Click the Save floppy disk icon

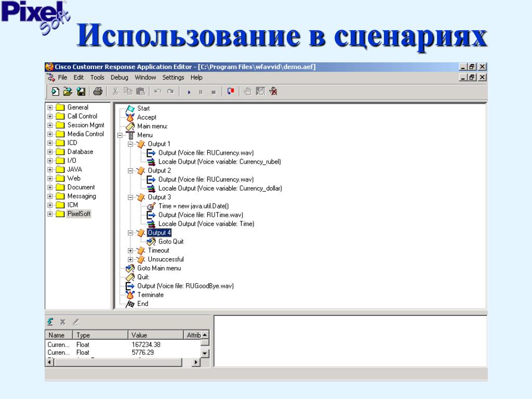[x=81, y=91]
